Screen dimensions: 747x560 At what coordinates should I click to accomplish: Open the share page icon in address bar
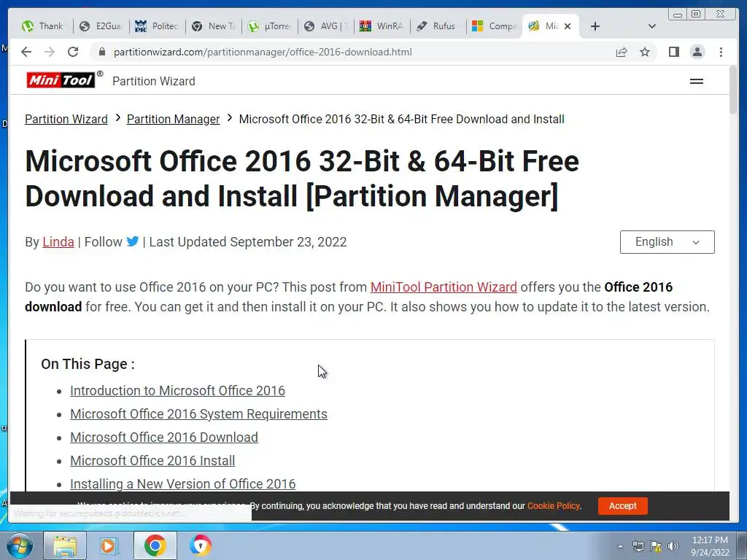(622, 52)
